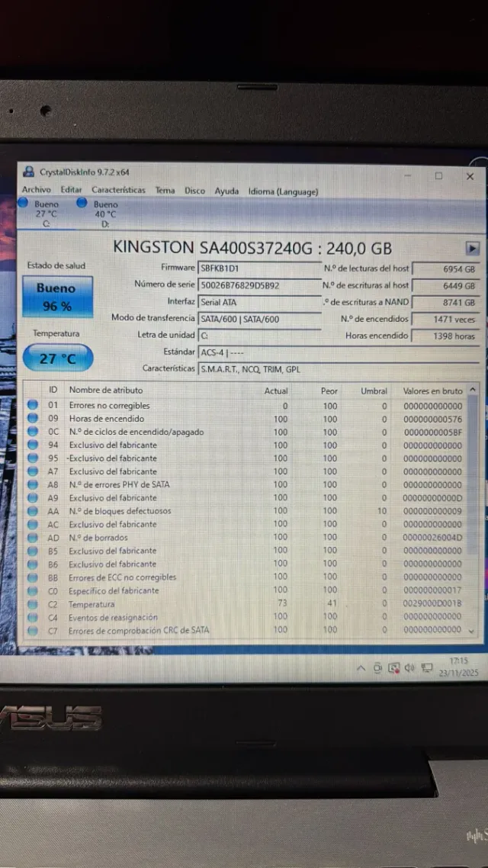Click raw value 0000026004D of N.º de borrados
This screenshot has height=868, width=488.
coord(432,538)
